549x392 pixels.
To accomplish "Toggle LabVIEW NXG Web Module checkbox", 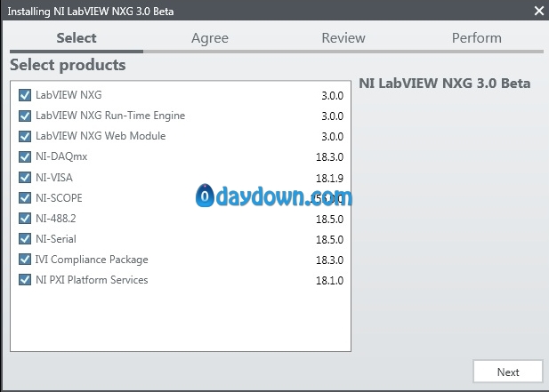I will click(x=25, y=136).
